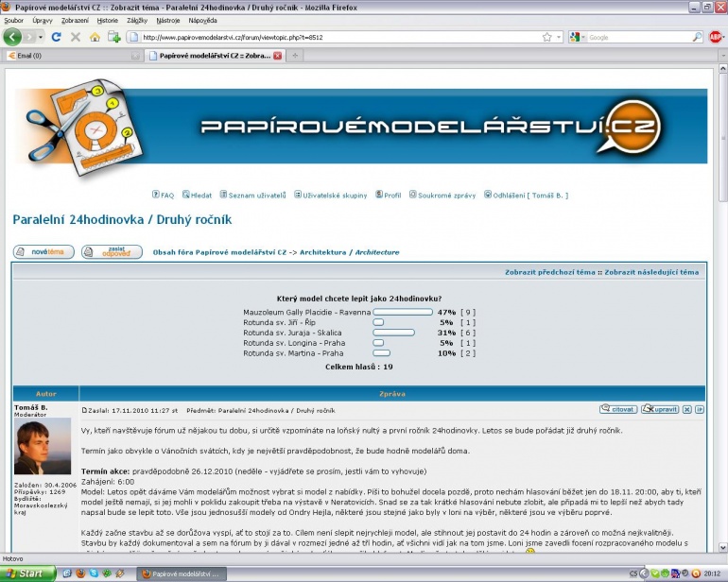The image size is (728, 582).
Task: Expand hidden tray icons arrow
Action: pyautogui.click(x=644, y=574)
